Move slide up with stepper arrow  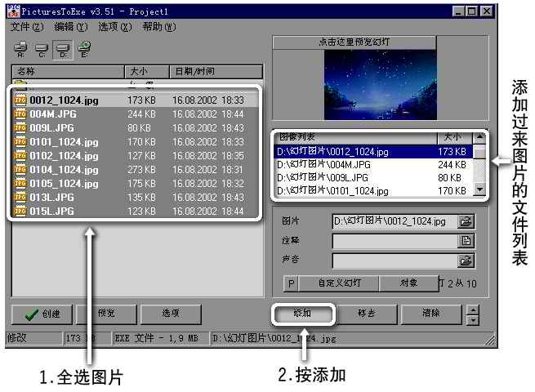473,310
